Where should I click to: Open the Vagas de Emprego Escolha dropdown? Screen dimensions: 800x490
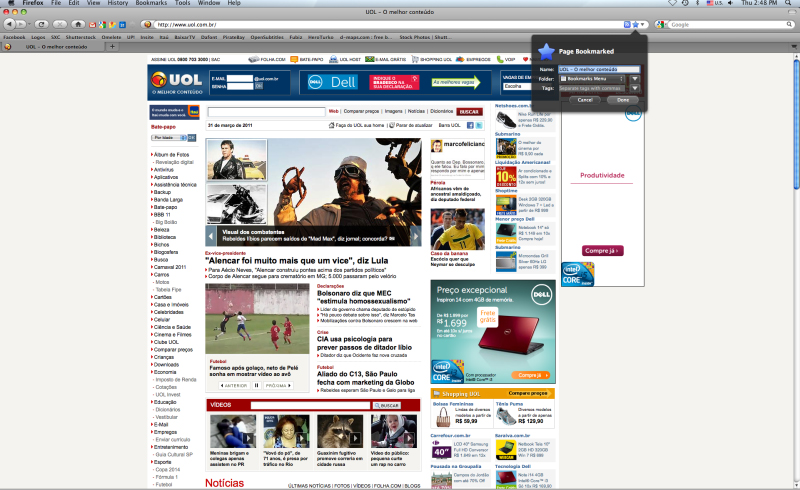[x=517, y=86]
